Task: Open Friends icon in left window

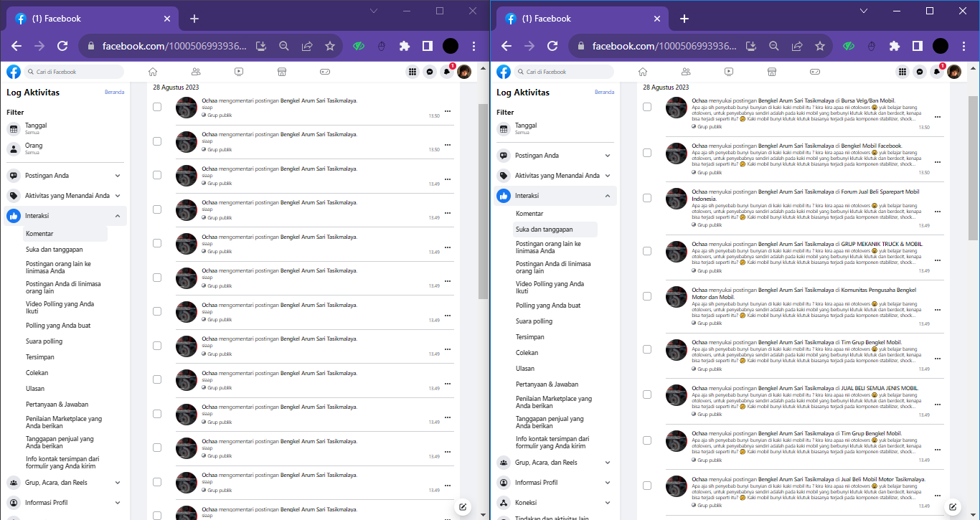Action: 196,72
